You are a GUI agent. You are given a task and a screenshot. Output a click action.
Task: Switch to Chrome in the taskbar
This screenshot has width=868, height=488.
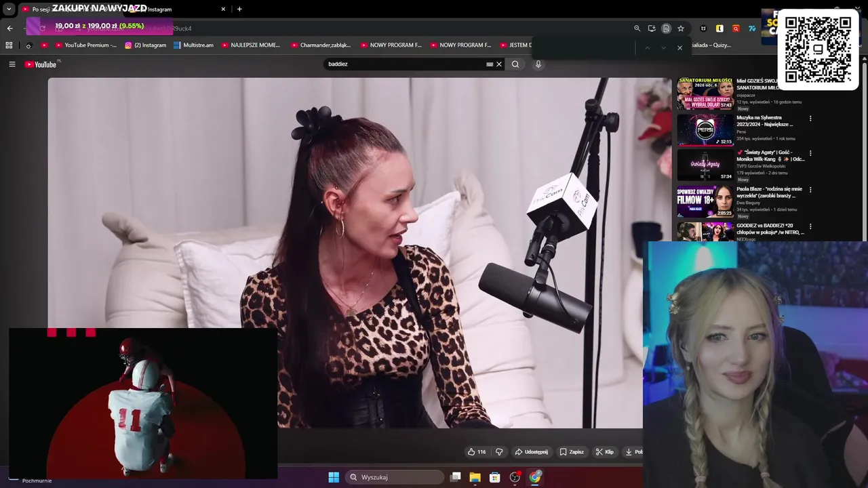point(535,477)
